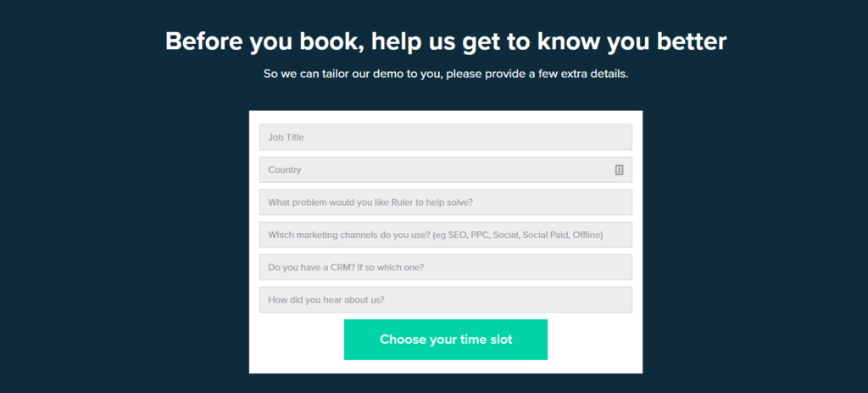Click the 'Job Title' placeholder text
The height and width of the screenshot is (393, 868).
click(286, 137)
